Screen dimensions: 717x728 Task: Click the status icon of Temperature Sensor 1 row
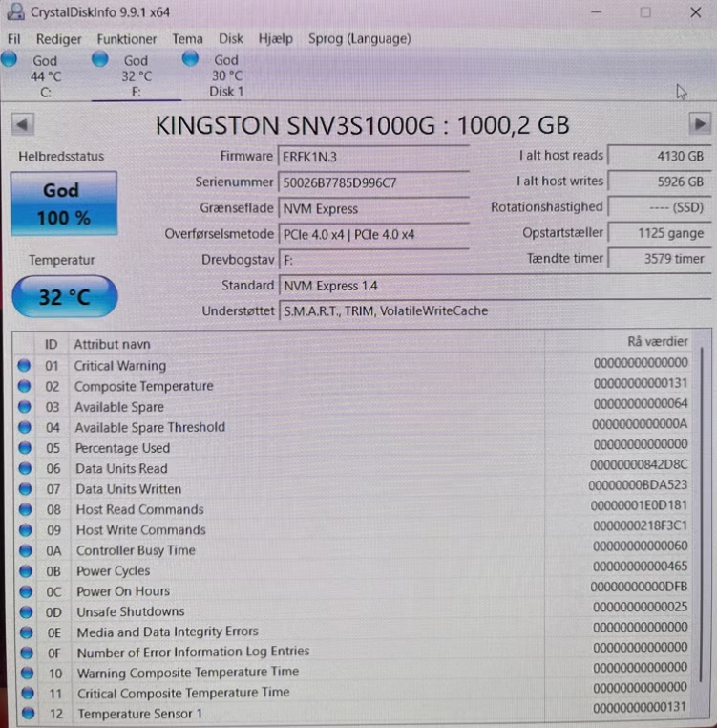pos(29,713)
